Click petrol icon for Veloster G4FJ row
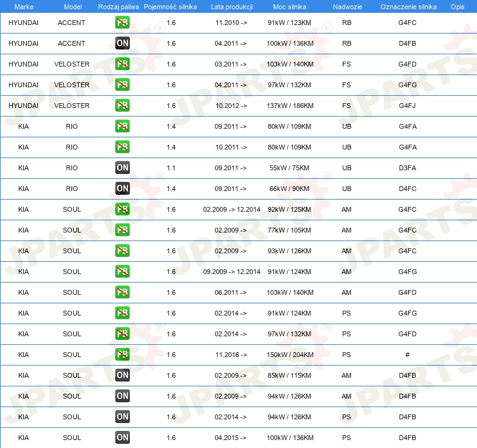Screen dimensions: 477x448 tap(122, 106)
